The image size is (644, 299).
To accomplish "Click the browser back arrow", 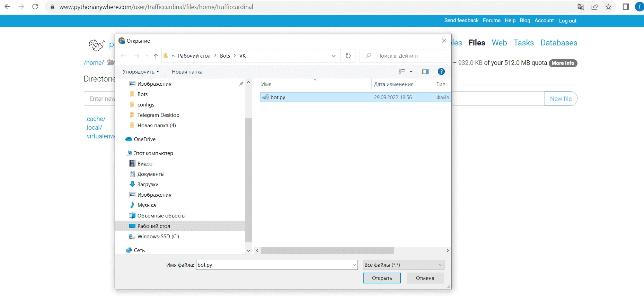I will [7, 7].
